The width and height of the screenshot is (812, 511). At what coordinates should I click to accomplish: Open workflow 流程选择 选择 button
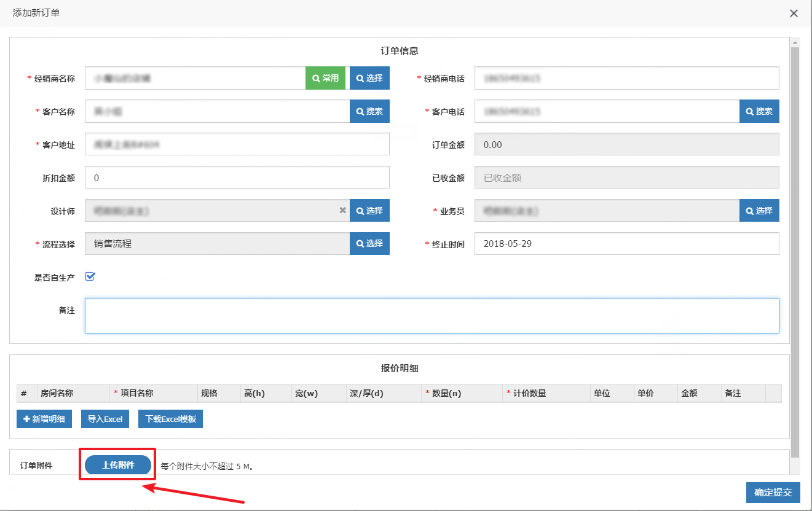(369, 243)
